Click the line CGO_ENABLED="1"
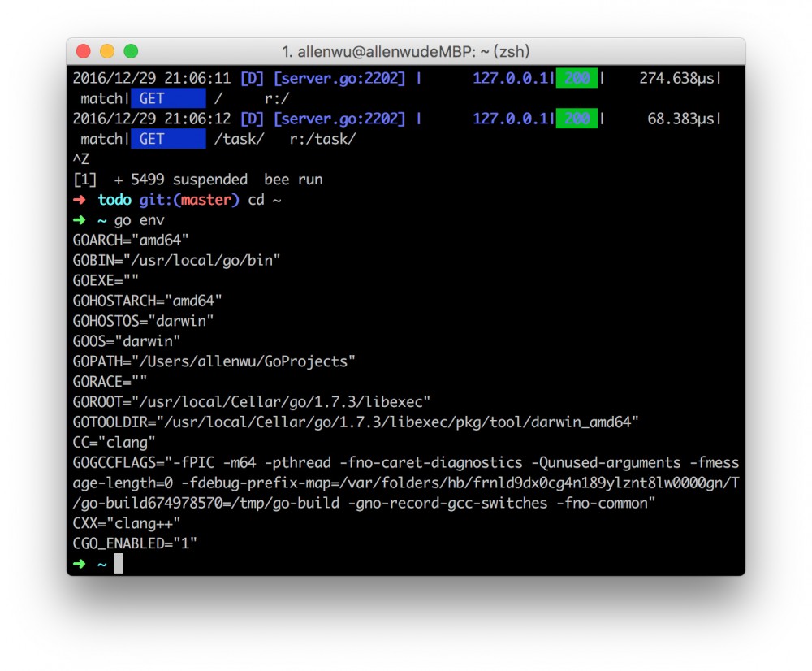The image size is (812, 671). coord(135,543)
